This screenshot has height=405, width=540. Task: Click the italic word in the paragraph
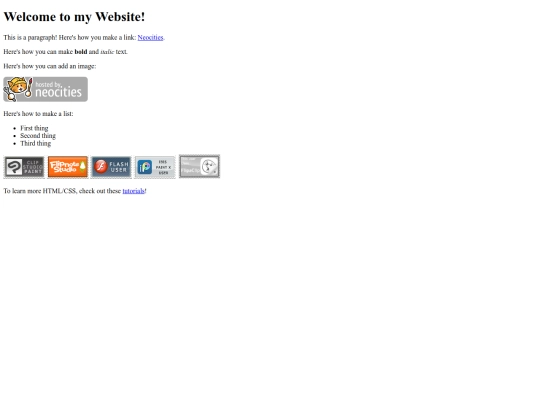point(107,52)
